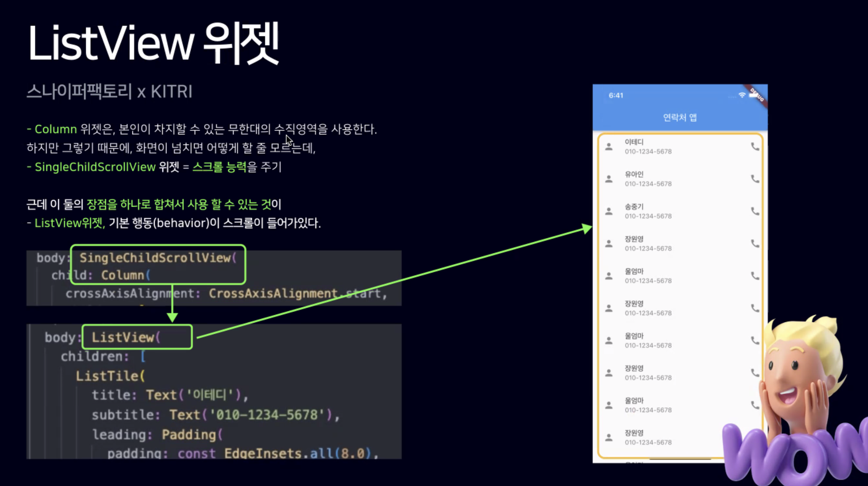
Task: Click the person avatar icon beside 송중기
Action: 609,211
